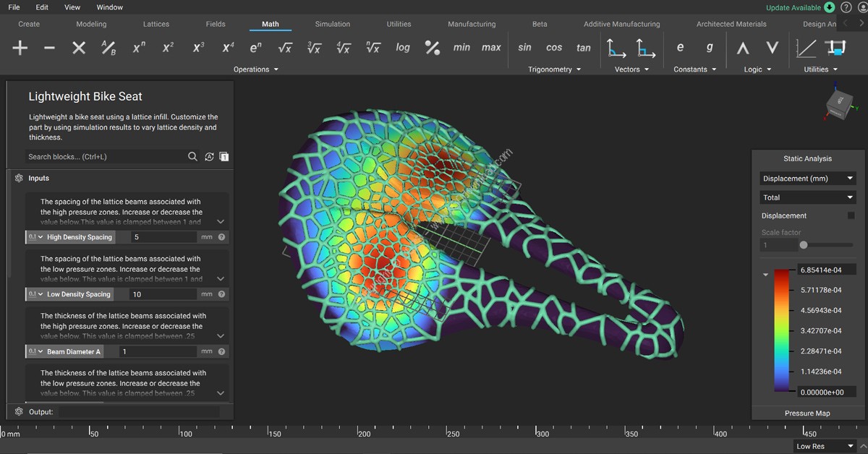Viewport: 868px width, 454px height.
Task: Click the search magnifier icon in block search
Action: [192, 156]
